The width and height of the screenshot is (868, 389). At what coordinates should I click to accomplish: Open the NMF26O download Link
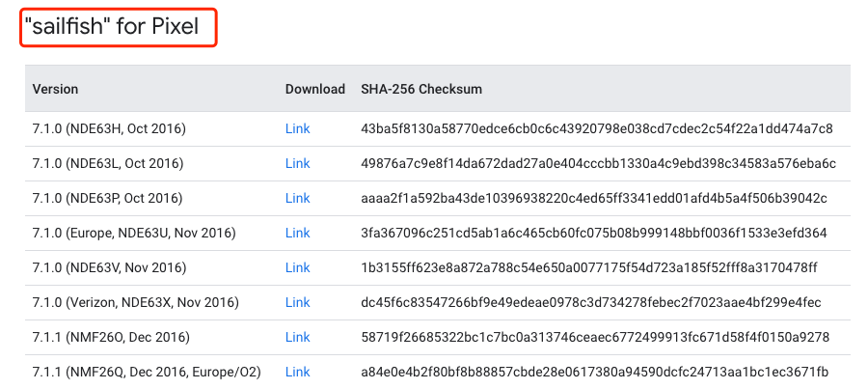[x=297, y=337]
